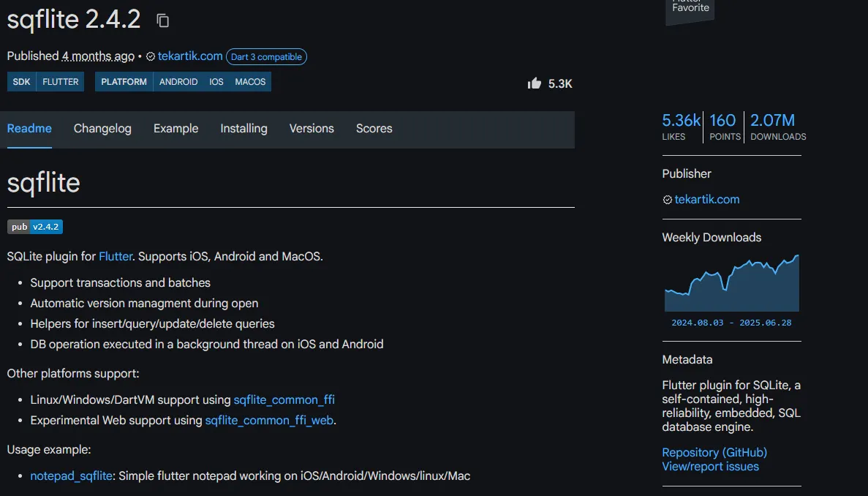868x496 pixels.
Task: Click the sqflite Readme heading
Action: point(43,183)
